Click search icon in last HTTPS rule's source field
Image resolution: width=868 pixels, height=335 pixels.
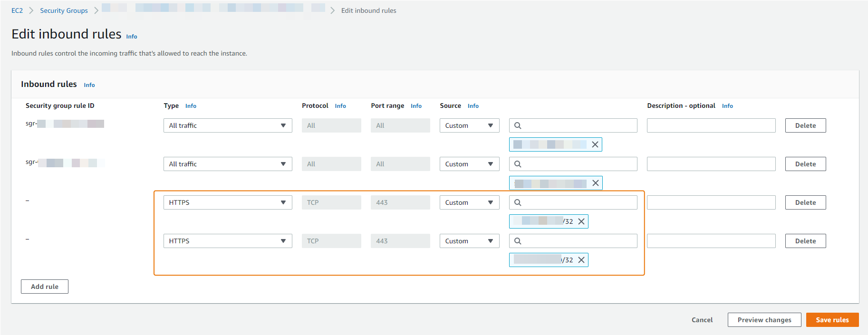(518, 241)
